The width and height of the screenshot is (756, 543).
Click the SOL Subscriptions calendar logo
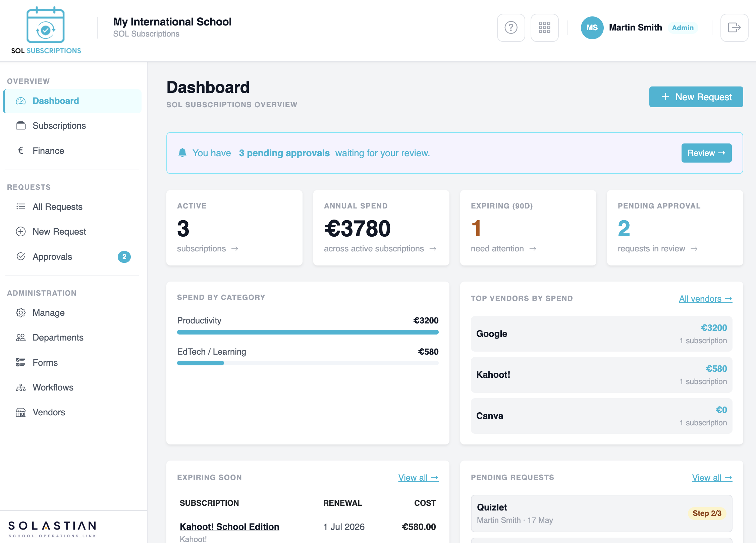[46, 30]
